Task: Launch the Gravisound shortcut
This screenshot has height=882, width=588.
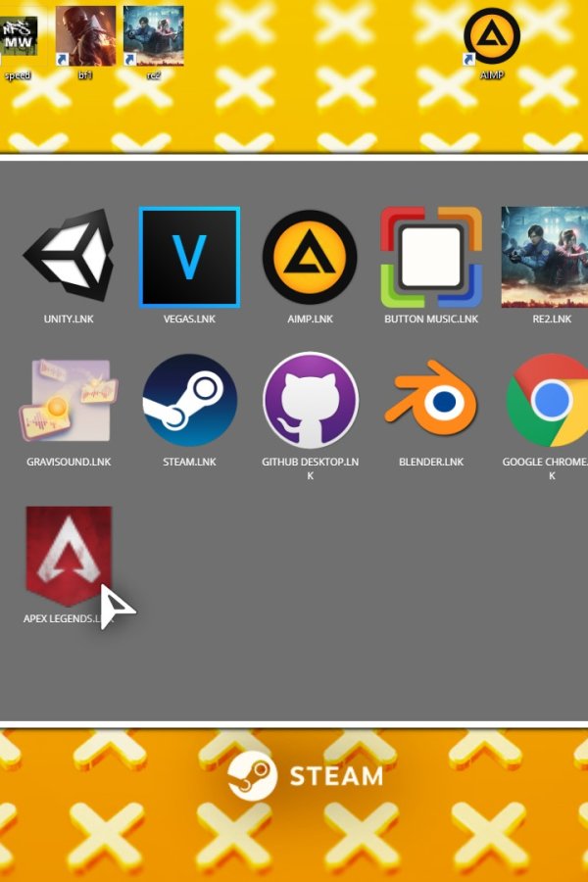Action: pyautogui.click(x=69, y=400)
